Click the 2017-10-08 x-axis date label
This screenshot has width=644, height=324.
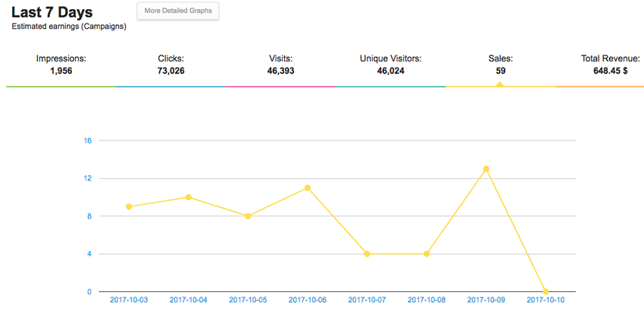click(x=427, y=300)
